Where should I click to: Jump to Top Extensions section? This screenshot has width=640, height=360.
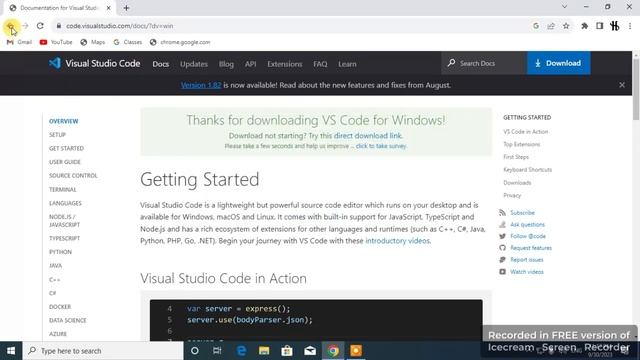(x=521, y=144)
